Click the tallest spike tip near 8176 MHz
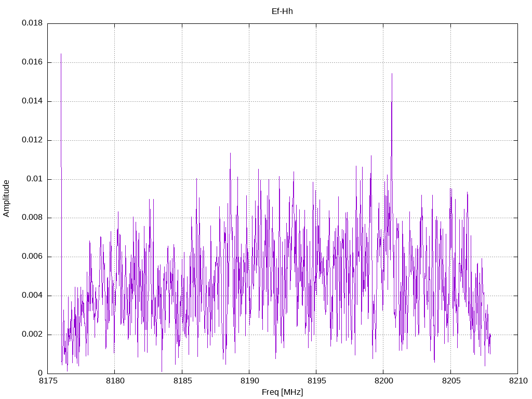Screen dimensions: 532x399 61,54
